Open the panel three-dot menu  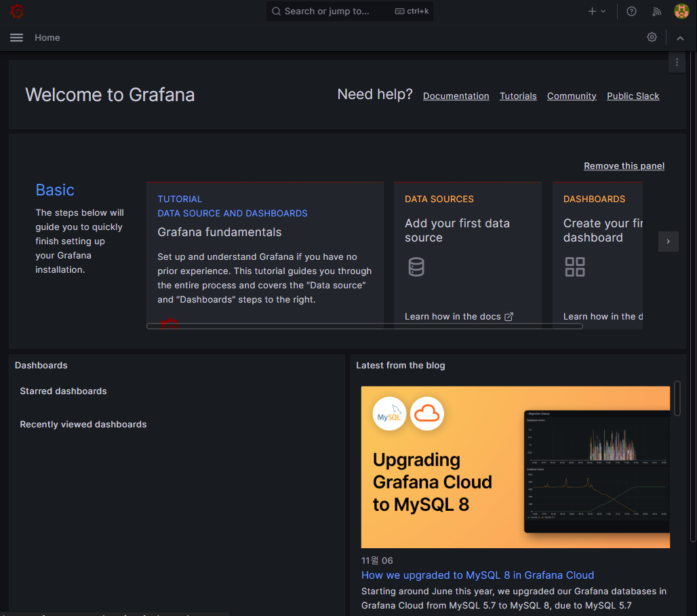coord(677,62)
